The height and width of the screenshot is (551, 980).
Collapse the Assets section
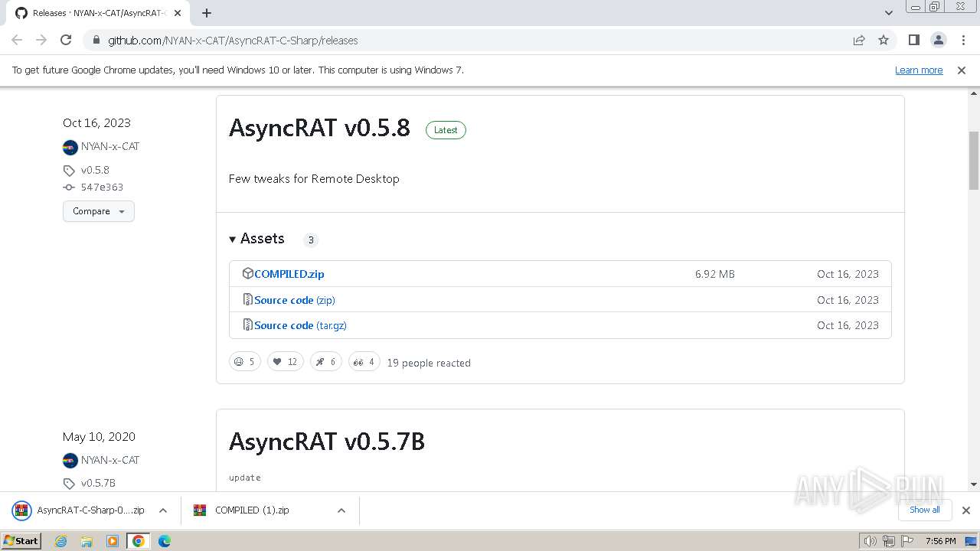tap(257, 239)
